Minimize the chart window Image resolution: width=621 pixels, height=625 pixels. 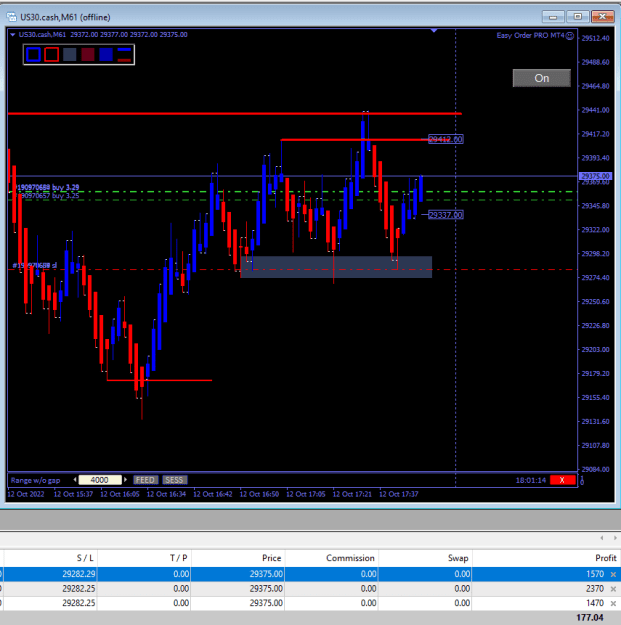point(553,17)
